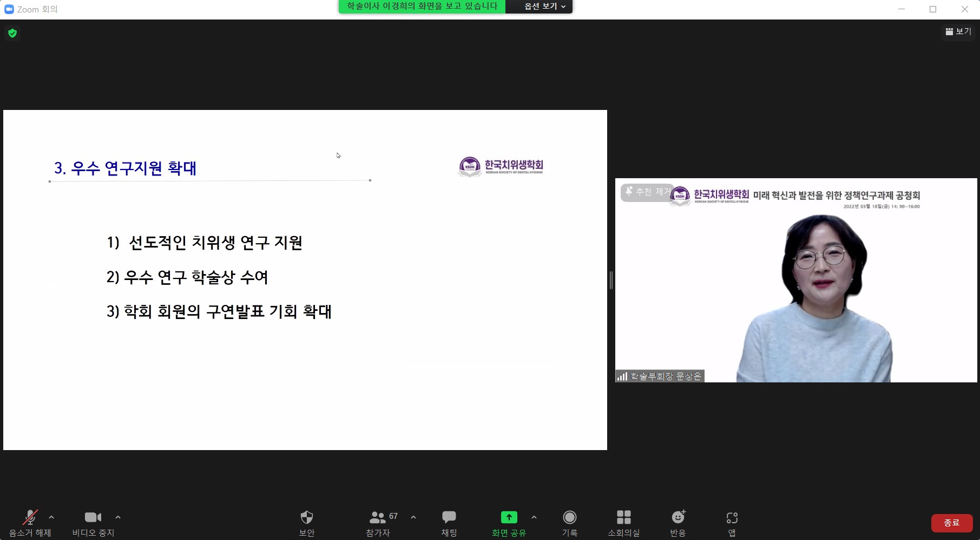Click the divider handle between slide and video
The width and height of the screenshot is (980, 540).
pyautogui.click(x=611, y=280)
